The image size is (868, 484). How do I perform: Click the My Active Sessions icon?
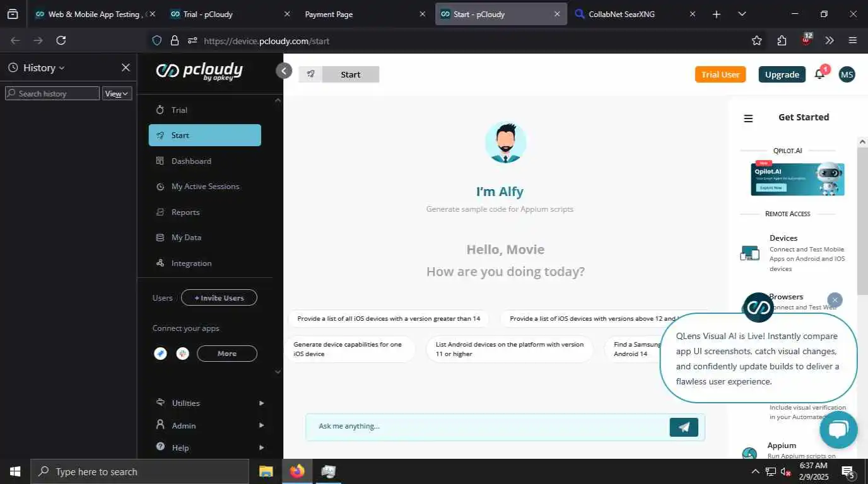click(x=160, y=187)
